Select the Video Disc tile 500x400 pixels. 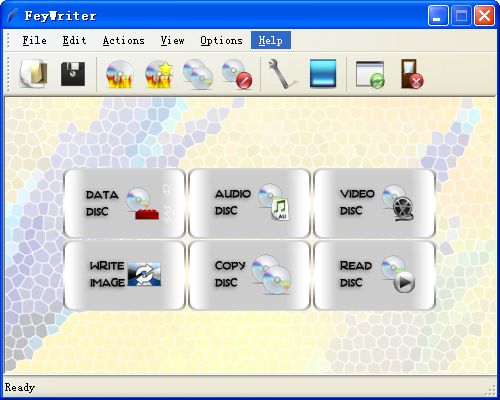point(375,203)
